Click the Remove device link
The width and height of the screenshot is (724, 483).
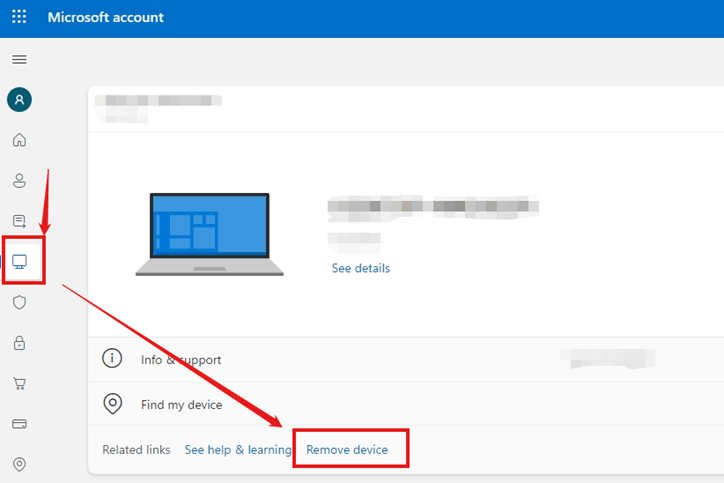347,450
